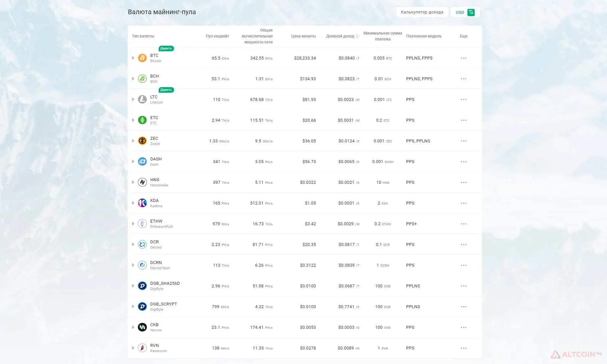Open more options for the BCH row
This screenshot has height=364, width=607.
[463, 79]
